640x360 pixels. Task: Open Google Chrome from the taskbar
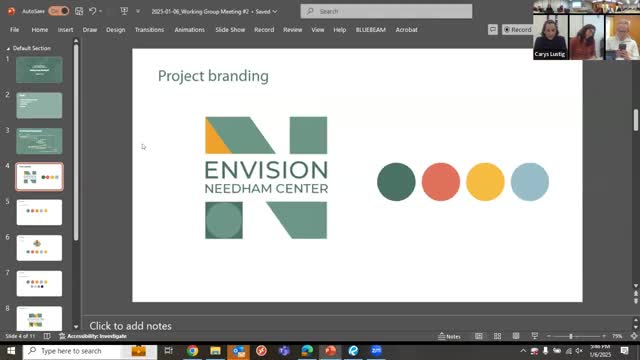(x=192, y=351)
